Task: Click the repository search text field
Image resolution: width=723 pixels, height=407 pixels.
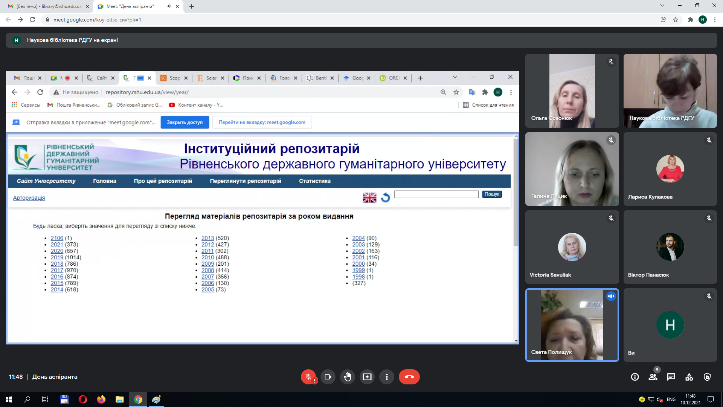Action: (x=436, y=195)
